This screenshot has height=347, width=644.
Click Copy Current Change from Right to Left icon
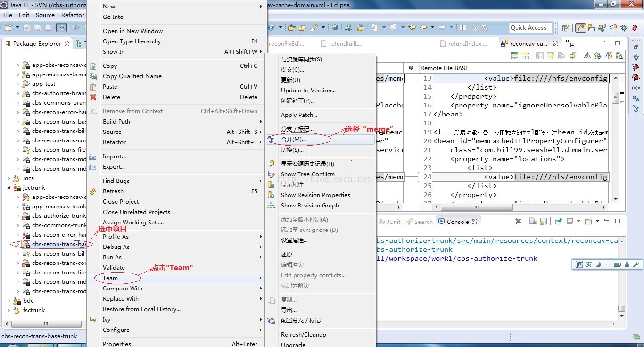573,56
